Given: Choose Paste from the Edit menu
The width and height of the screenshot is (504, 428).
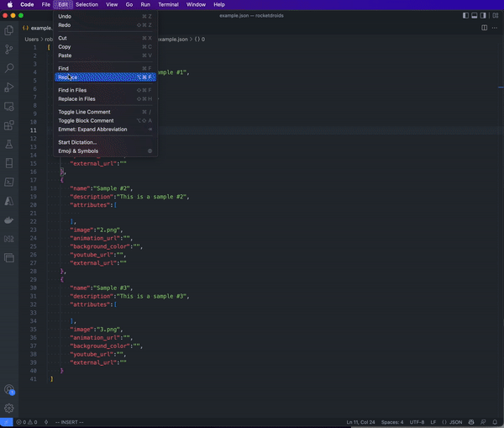Looking at the screenshot, I should (x=105, y=55).
